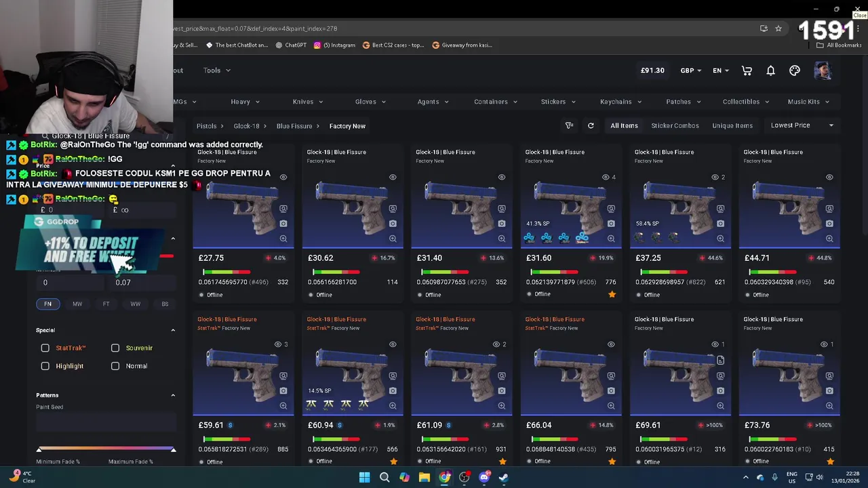Toggle the MW wear filter
Viewport: 868px width, 488px height.
tap(77, 304)
